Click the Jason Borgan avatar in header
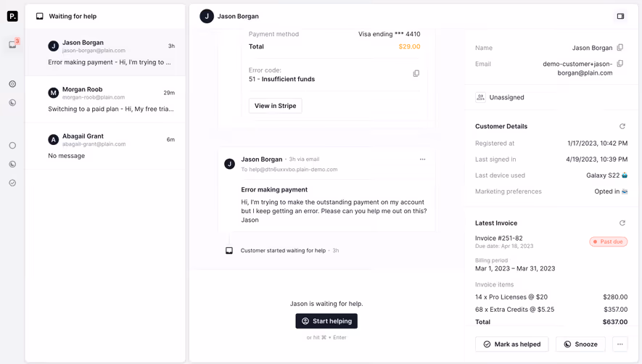Image resolution: width=642 pixels, height=364 pixels. click(207, 16)
